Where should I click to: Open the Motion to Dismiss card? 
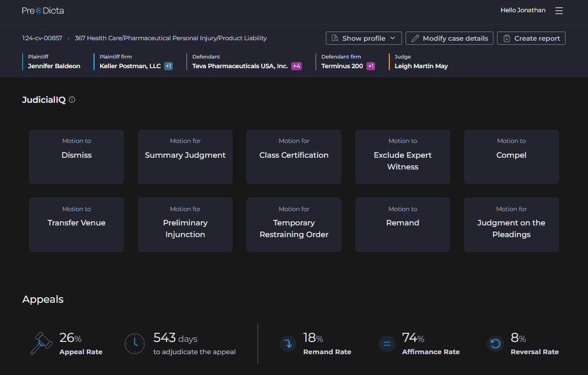click(x=76, y=157)
